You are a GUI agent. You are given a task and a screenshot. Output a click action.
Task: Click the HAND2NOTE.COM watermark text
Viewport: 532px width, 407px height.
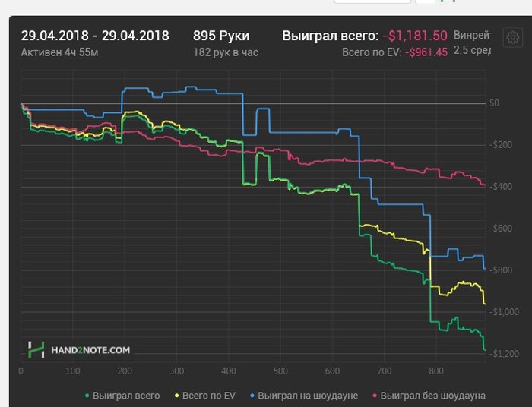[x=90, y=350]
